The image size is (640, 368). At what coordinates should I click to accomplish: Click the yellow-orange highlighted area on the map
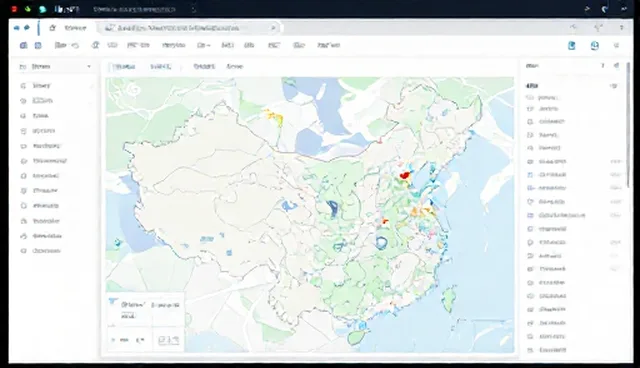tap(274, 117)
